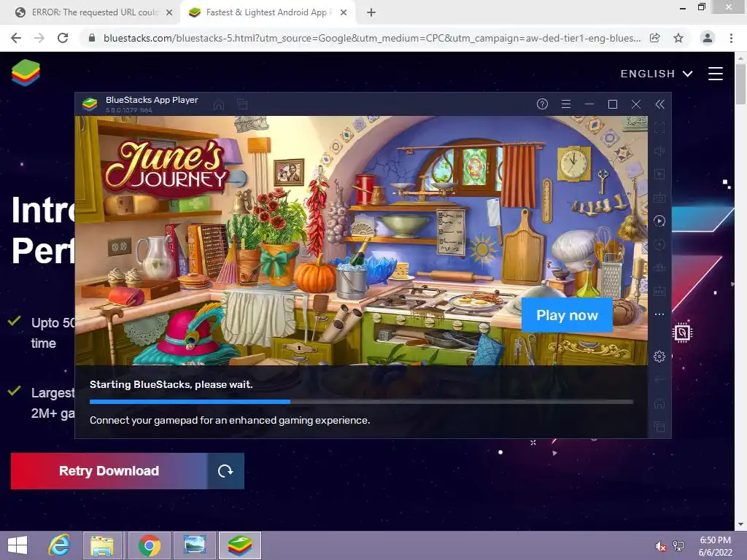Open File Explorer from taskbar
Screen dimensions: 747x560
click(102, 545)
